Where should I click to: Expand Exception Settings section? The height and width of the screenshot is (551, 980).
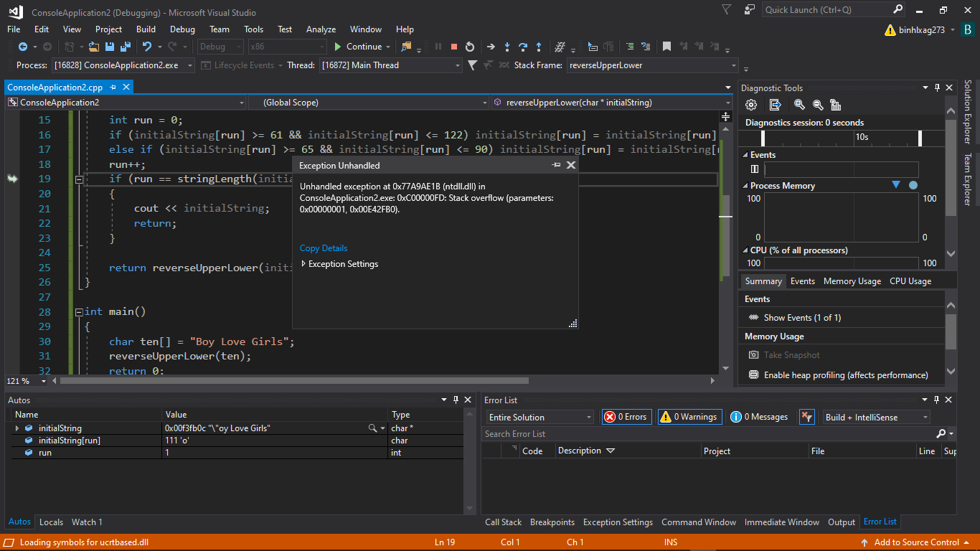click(303, 264)
